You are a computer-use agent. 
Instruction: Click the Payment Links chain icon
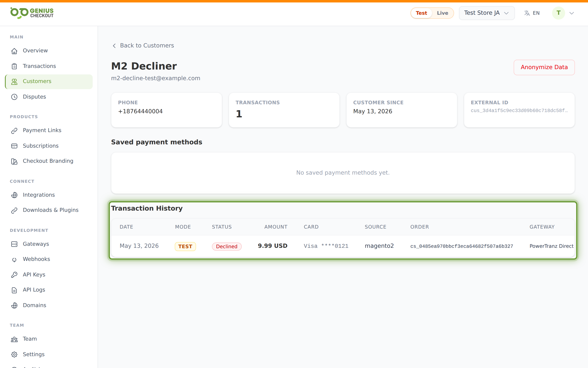(x=14, y=131)
